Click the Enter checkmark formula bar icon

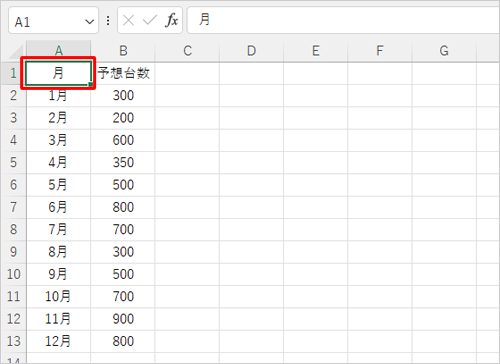pos(150,21)
